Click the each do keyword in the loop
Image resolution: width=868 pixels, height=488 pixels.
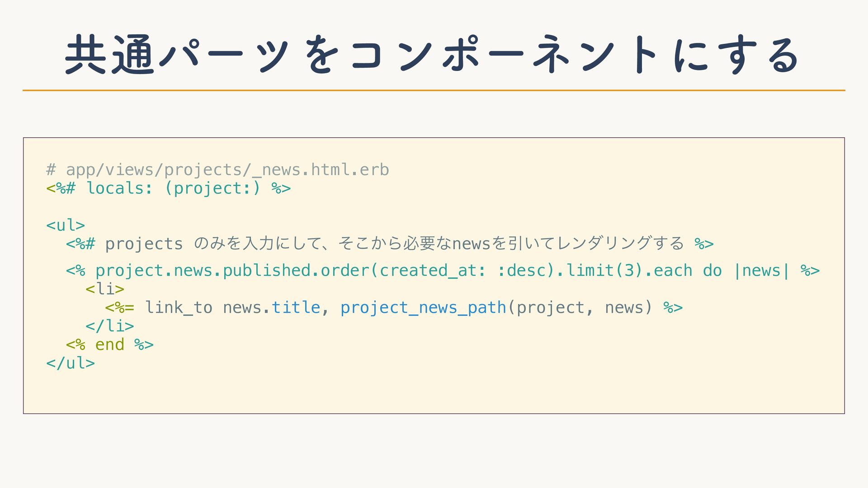(x=687, y=270)
